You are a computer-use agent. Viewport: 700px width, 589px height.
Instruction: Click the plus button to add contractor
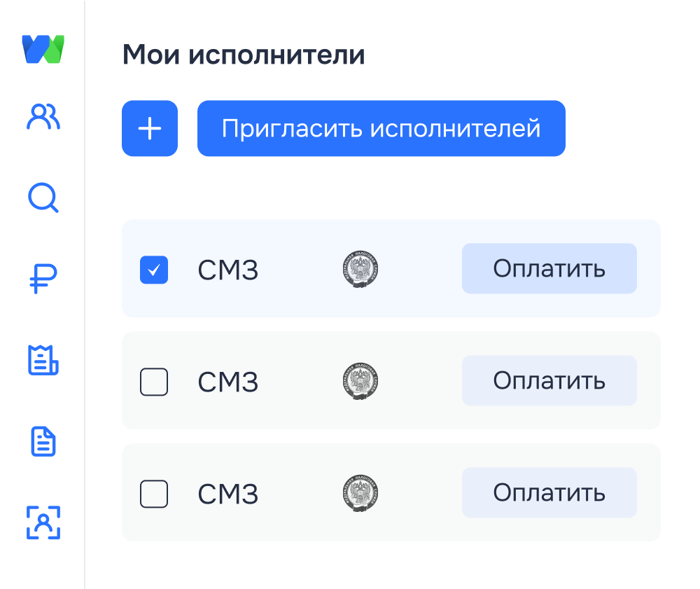pos(150,128)
